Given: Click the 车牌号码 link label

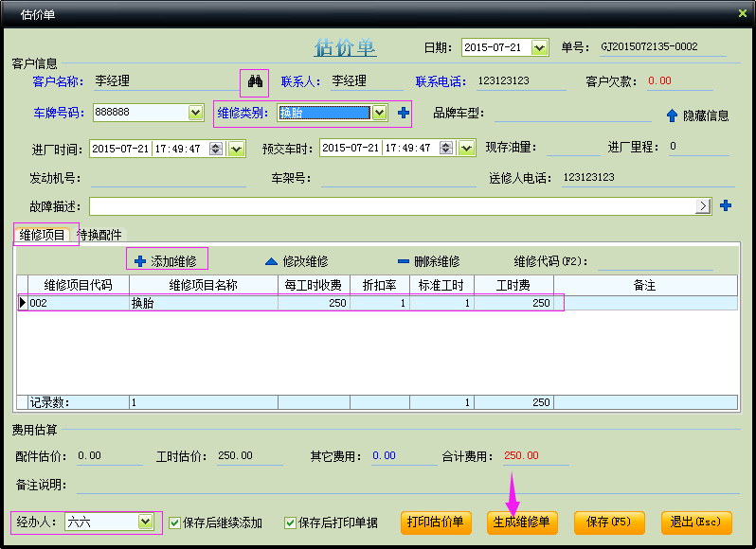Looking at the screenshot, I should 59,113.
